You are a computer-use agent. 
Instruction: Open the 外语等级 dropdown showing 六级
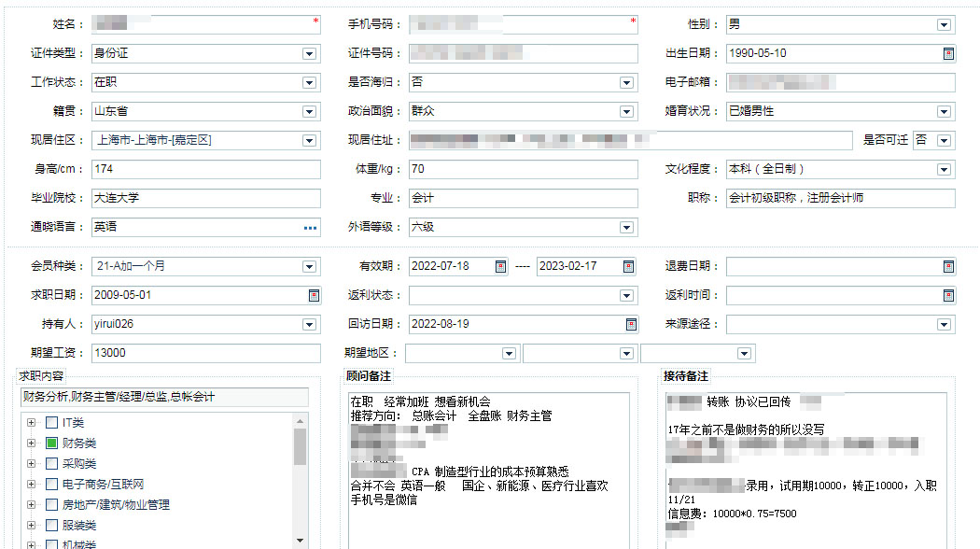626,228
